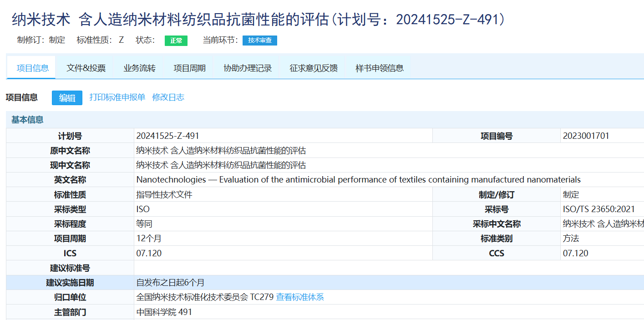Select the 英文名称 field text

(x=358, y=179)
